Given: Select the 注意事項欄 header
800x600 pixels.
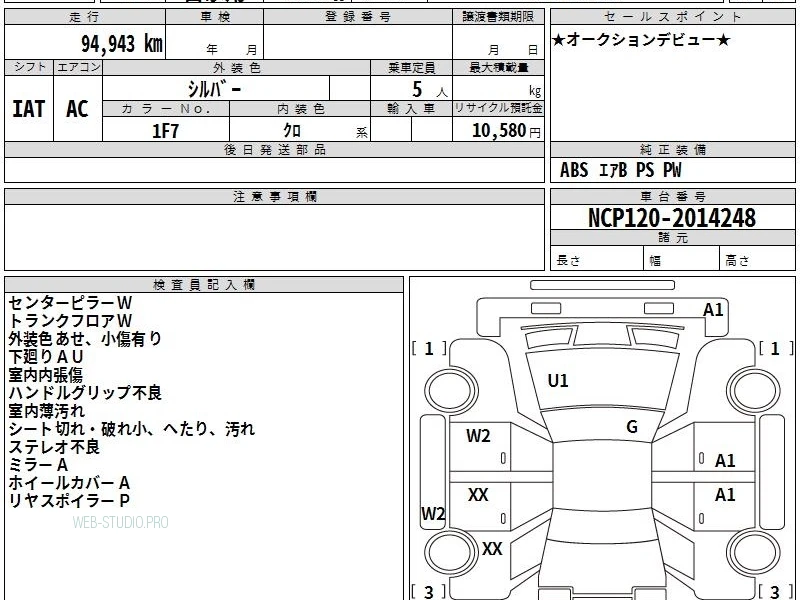Looking at the screenshot, I should coord(274,196).
